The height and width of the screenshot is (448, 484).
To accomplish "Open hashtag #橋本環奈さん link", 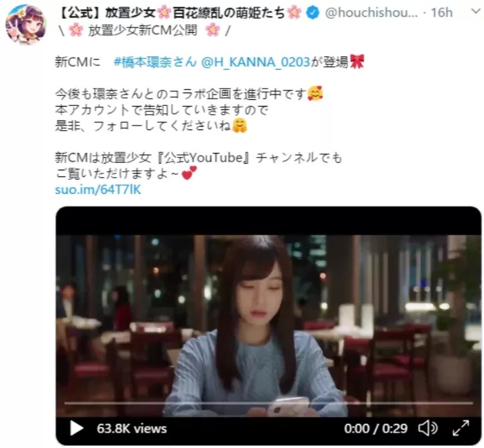I will click(x=155, y=62).
